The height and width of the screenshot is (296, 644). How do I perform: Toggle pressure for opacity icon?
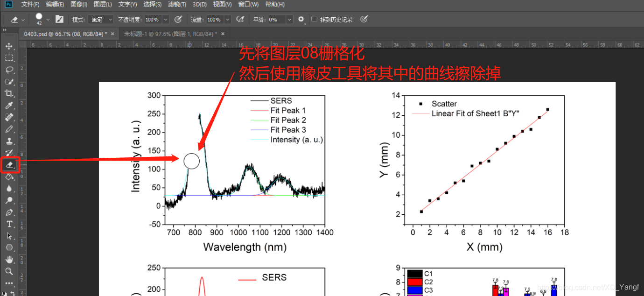[x=178, y=19]
